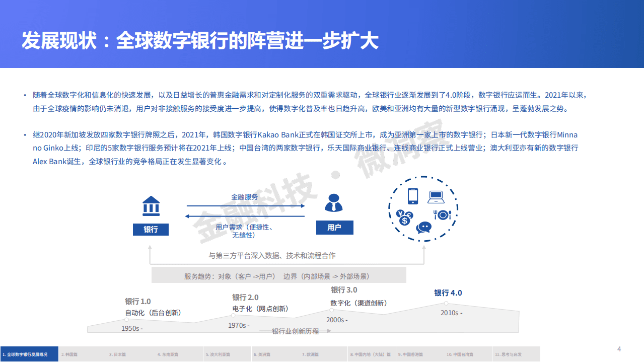644x362 pixels.
Task: Click the 用户 label box
Action: tap(334, 227)
